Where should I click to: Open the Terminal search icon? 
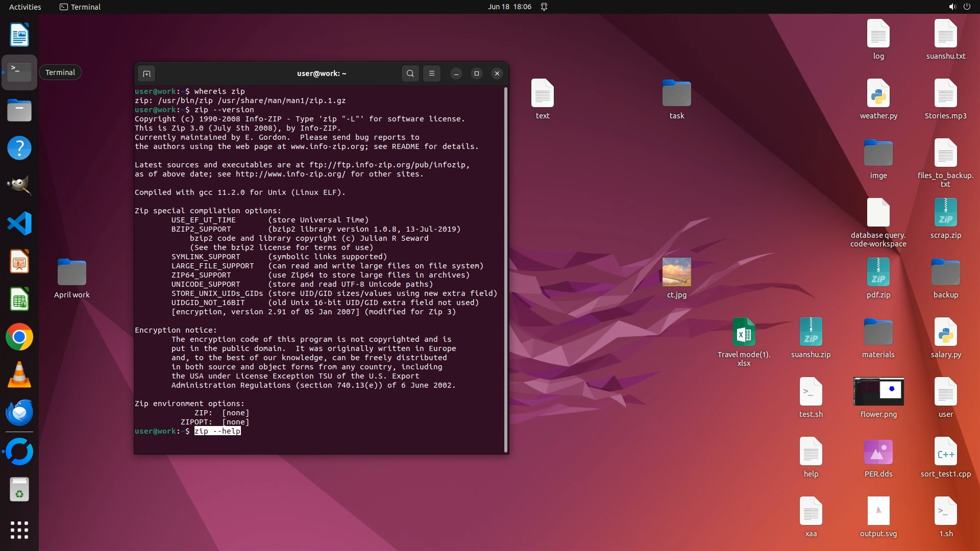pyautogui.click(x=410, y=73)
